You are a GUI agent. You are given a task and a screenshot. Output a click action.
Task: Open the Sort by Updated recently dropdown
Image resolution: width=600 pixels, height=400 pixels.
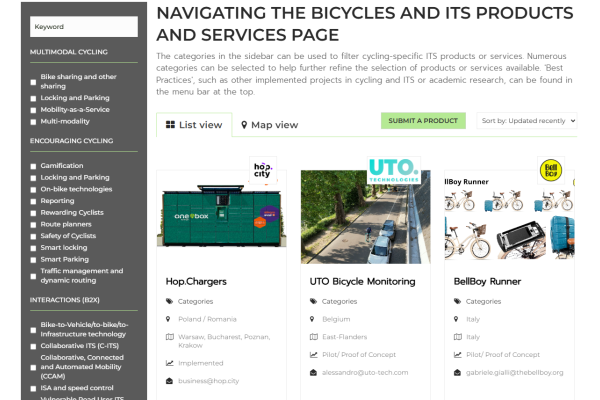pos(527,121)
